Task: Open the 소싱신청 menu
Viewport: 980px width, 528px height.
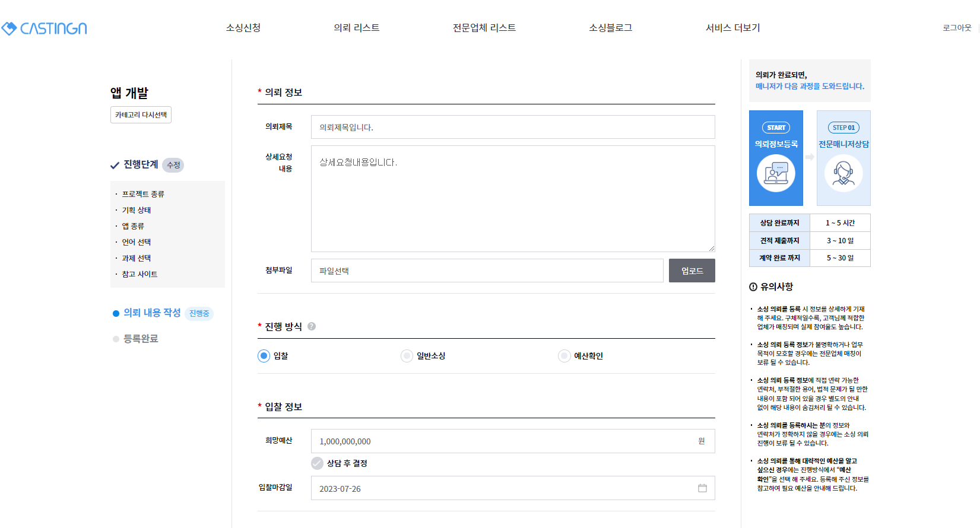Action: [x=243, y=28]
